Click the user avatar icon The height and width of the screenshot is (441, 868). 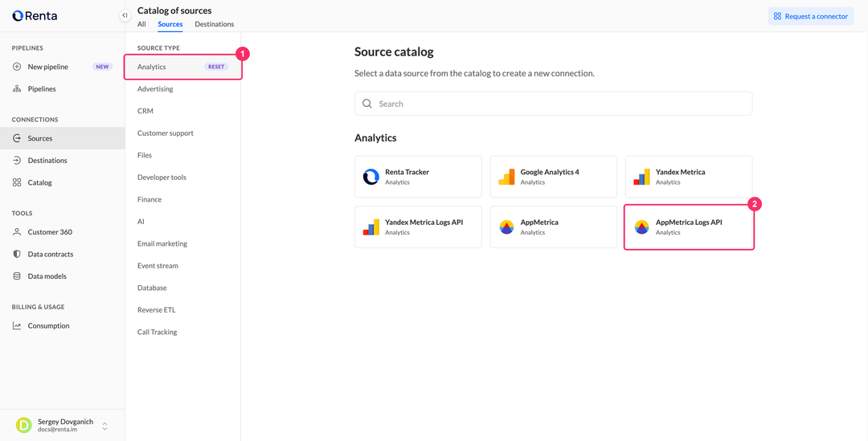pyautogui.click(x=24, y=425)
